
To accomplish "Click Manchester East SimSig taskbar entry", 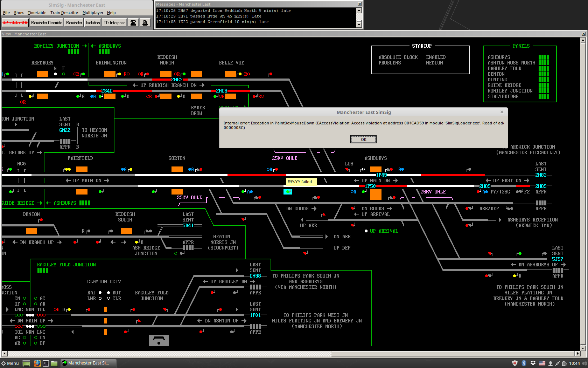I will coord(88,363).
